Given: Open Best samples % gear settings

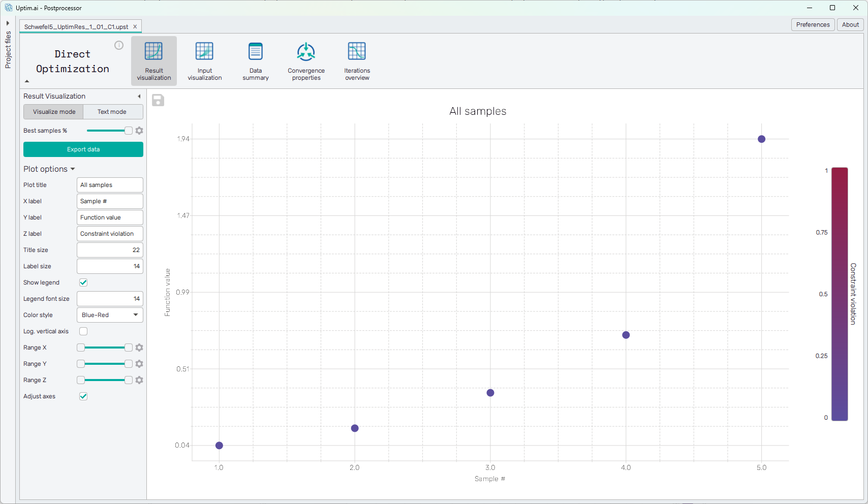Looking at the screenshot, I should click(139, 131).
